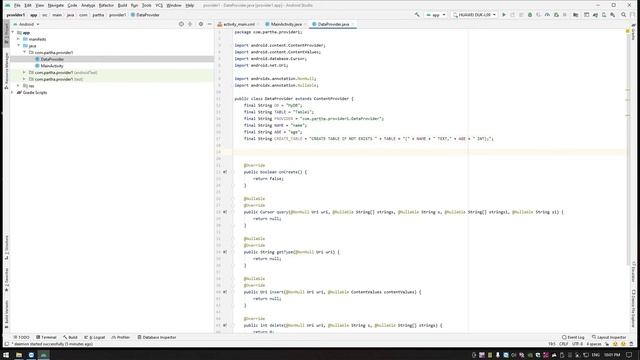
Task: Open the Refactor menu
Action: coord(106,5)
